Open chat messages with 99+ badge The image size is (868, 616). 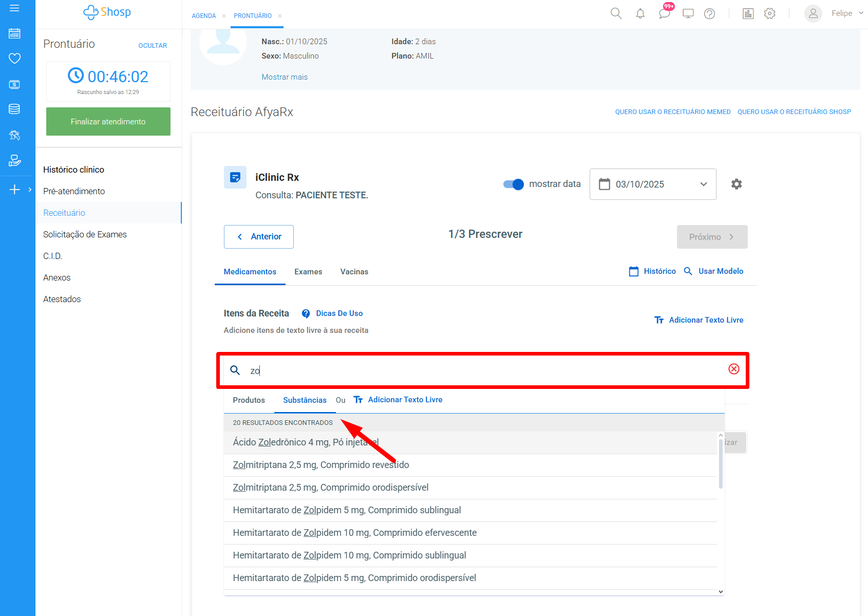[664, 14]
